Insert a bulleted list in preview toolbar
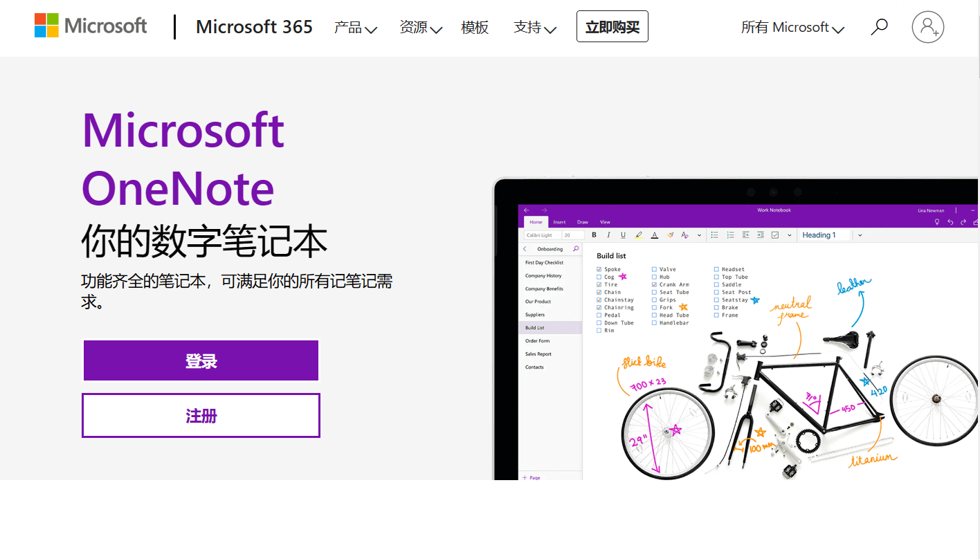This screenshot has width=980, height=559. 714,235
